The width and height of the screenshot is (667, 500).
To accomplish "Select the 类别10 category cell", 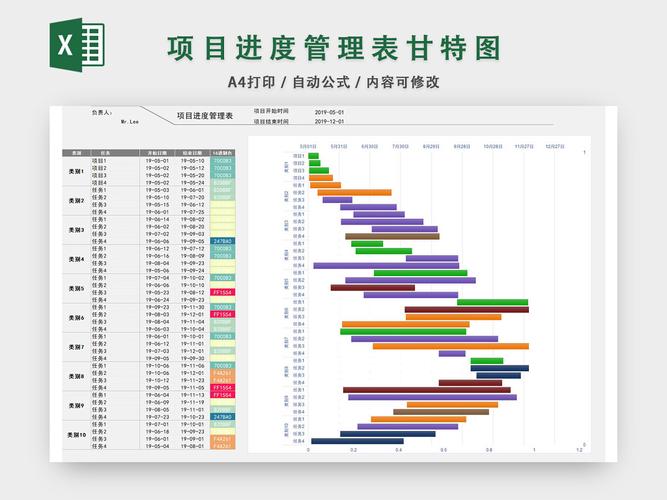I will pyautogui.click(x=77, y=435).
